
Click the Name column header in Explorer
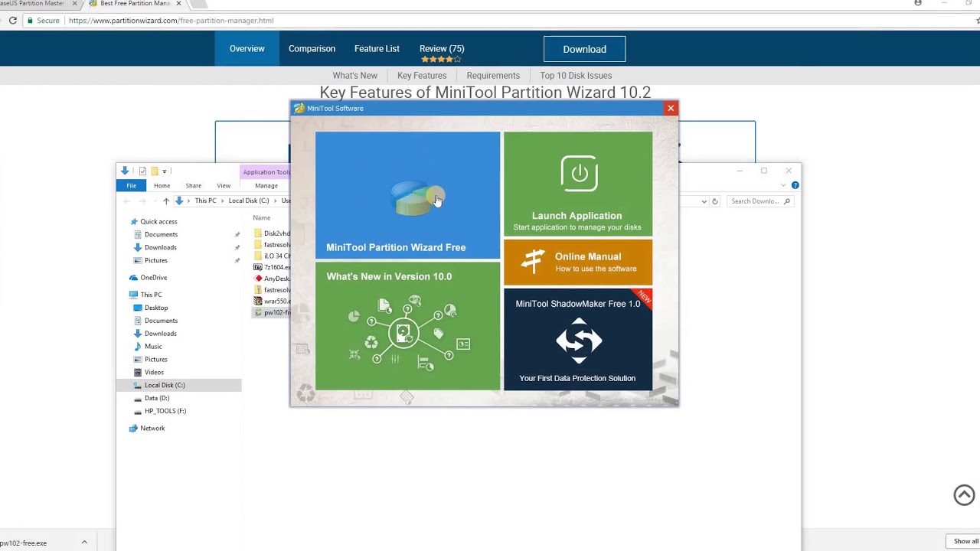tap(261, 218)
